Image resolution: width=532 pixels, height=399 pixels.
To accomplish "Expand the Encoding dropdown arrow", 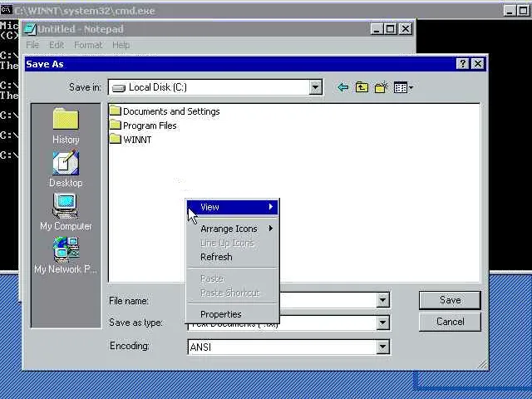I will (x=382, y=347).
